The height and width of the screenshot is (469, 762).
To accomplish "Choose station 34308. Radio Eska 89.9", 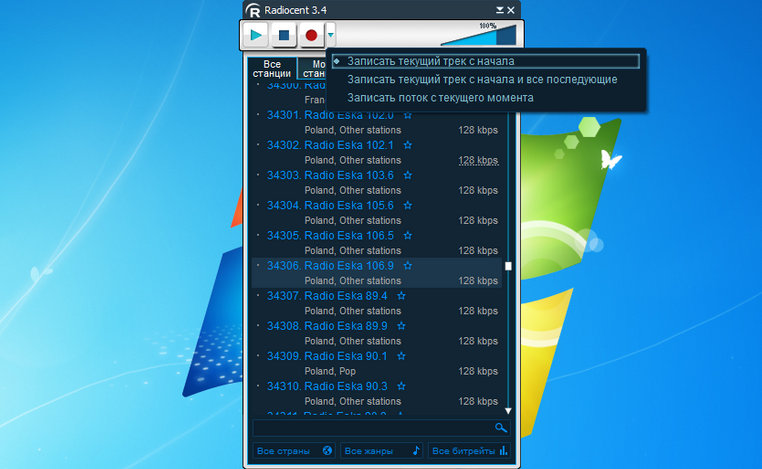I will click(x=327, y=326).
